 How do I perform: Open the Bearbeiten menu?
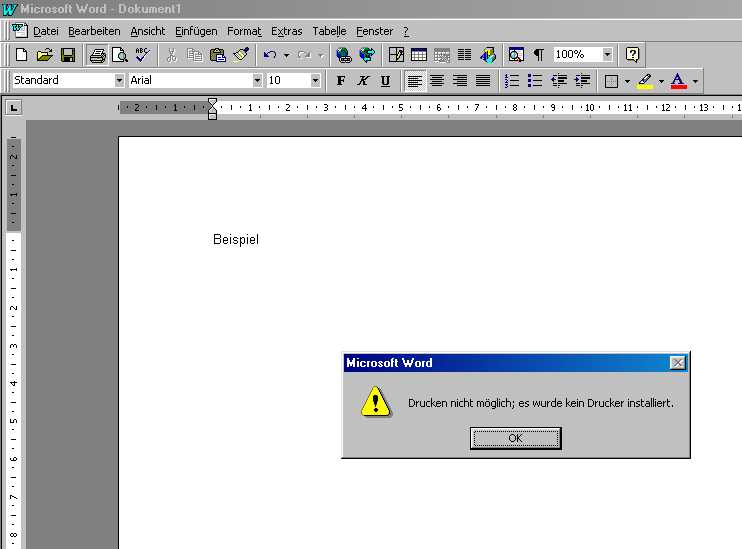tap(94, 31)
